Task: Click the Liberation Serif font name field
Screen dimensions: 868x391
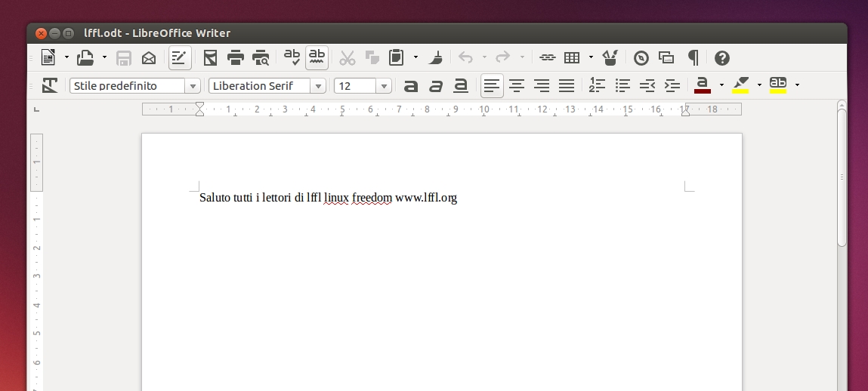Action: (260, 86)
